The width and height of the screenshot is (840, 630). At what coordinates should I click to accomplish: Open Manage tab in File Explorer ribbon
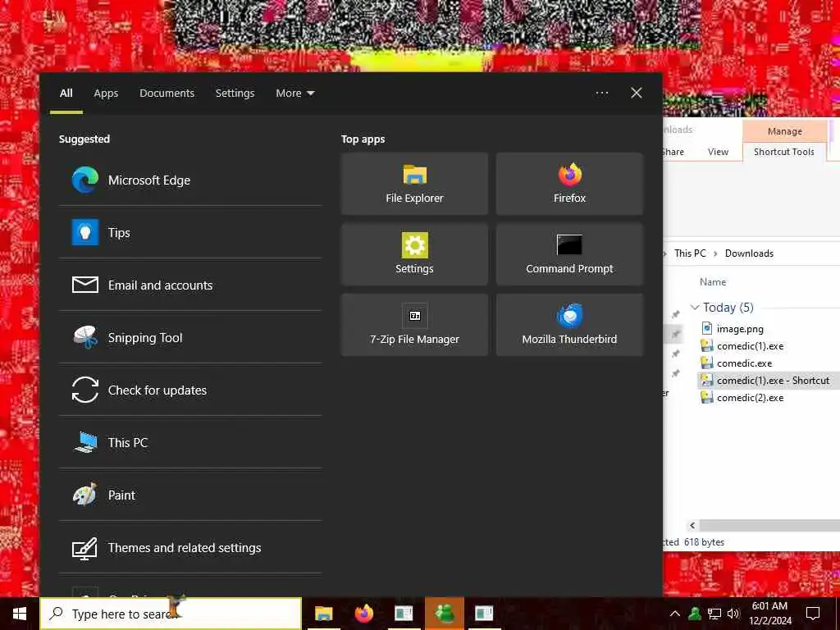point(785,131)
